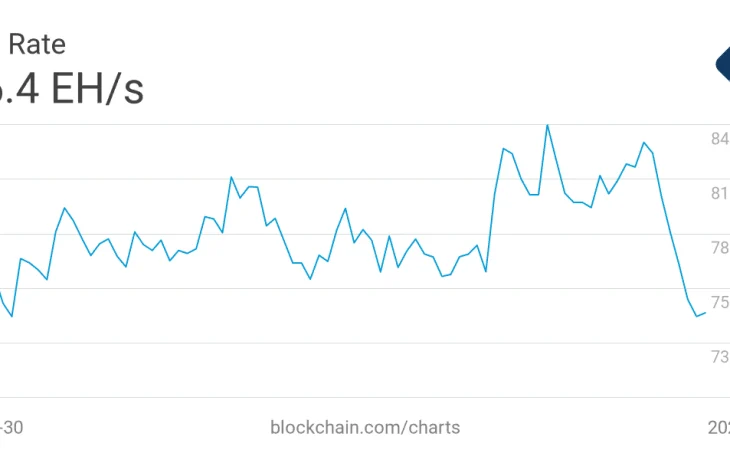Select the "Rate" chart title text
This screenshot has height=460, width=730.
pyautogui.click(x=37, y=44)
